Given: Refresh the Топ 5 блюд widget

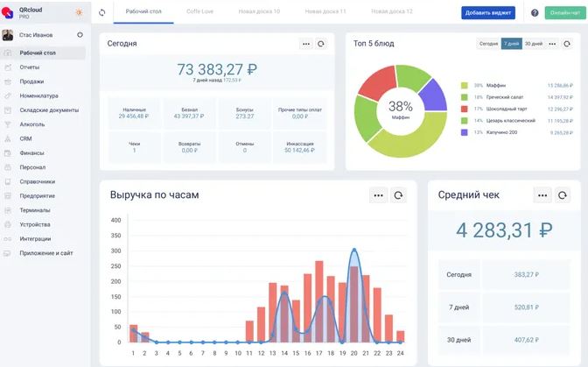Looking at the screenshot, I should click(567, 44).
